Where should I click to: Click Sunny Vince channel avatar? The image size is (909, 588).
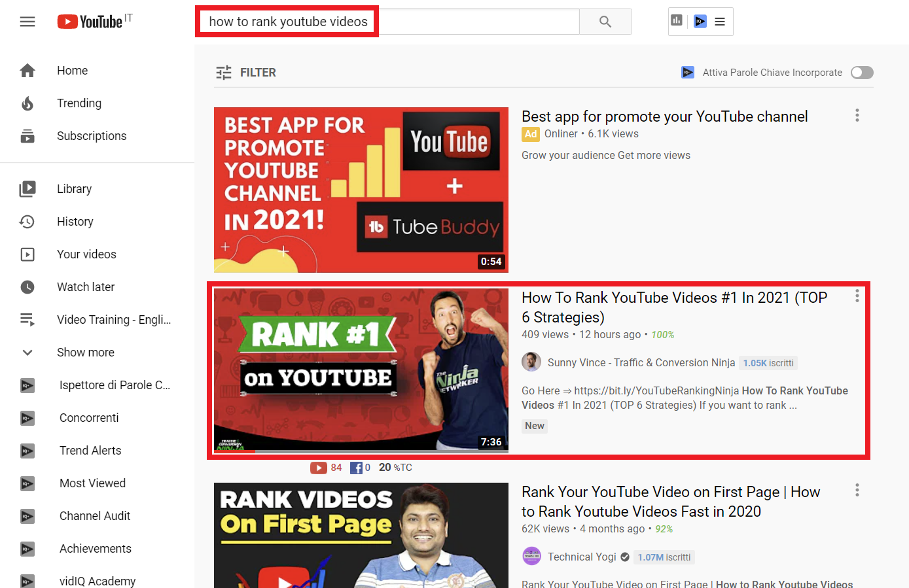(x=531, y=362)
